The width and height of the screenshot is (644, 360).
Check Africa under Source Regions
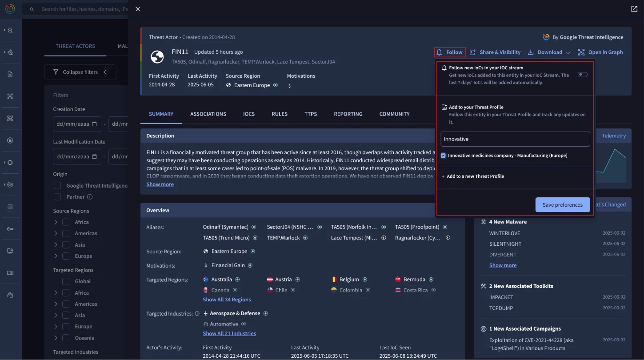coord(66,222)
